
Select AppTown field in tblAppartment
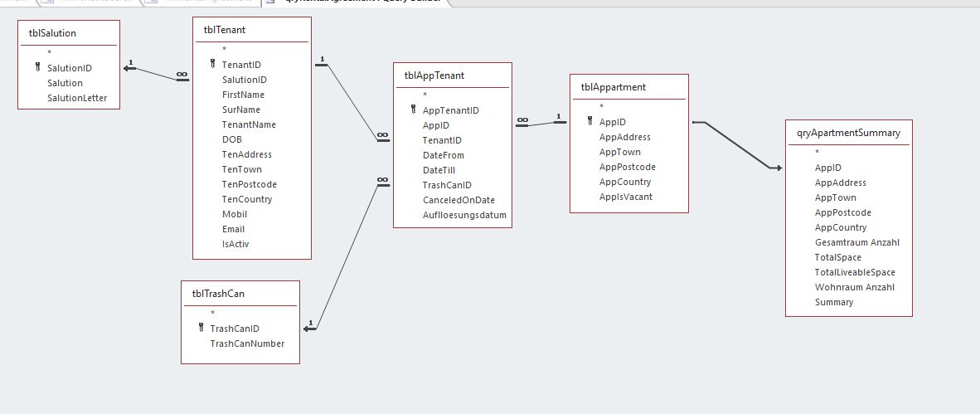pos(620,152)
